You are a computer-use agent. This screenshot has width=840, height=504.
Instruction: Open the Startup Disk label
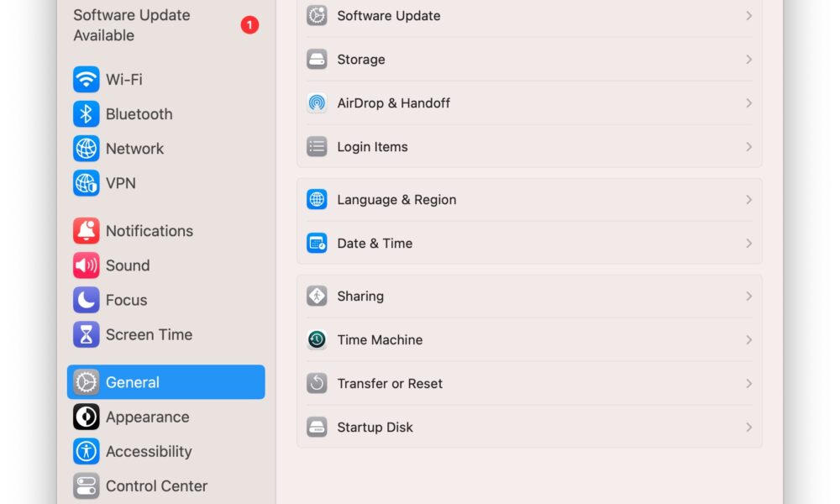[x=375, y=427]
